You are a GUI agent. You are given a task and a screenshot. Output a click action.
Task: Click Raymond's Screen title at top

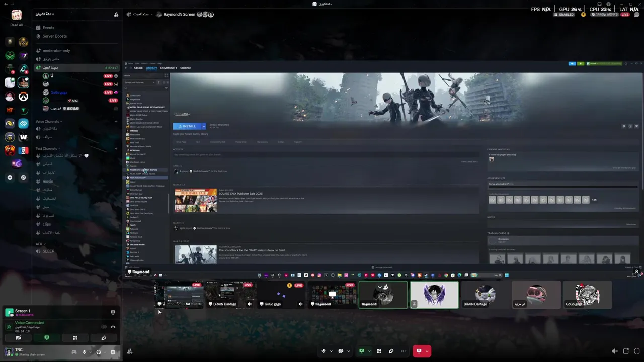(179, 14)
